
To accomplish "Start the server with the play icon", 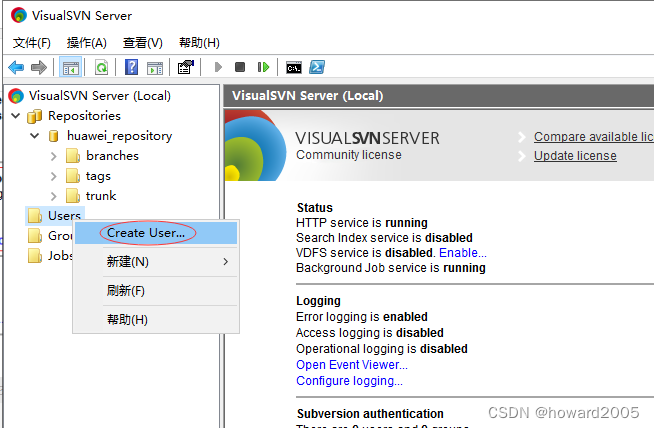I will click(218, 67).
